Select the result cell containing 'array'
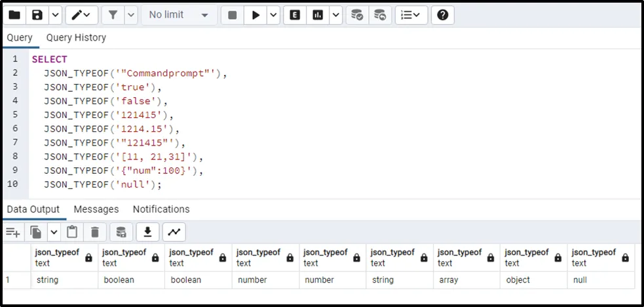 coord(466,280)
